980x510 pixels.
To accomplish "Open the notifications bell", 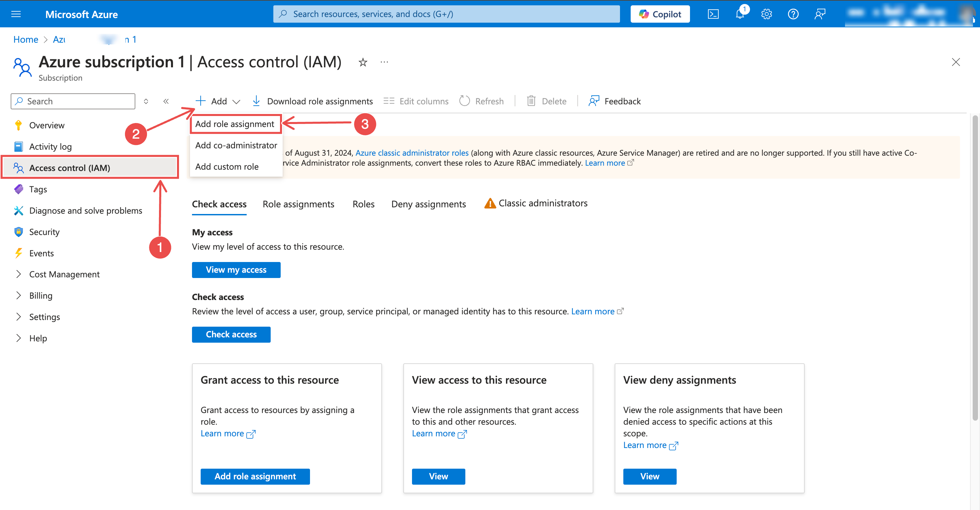I will 740,14.
